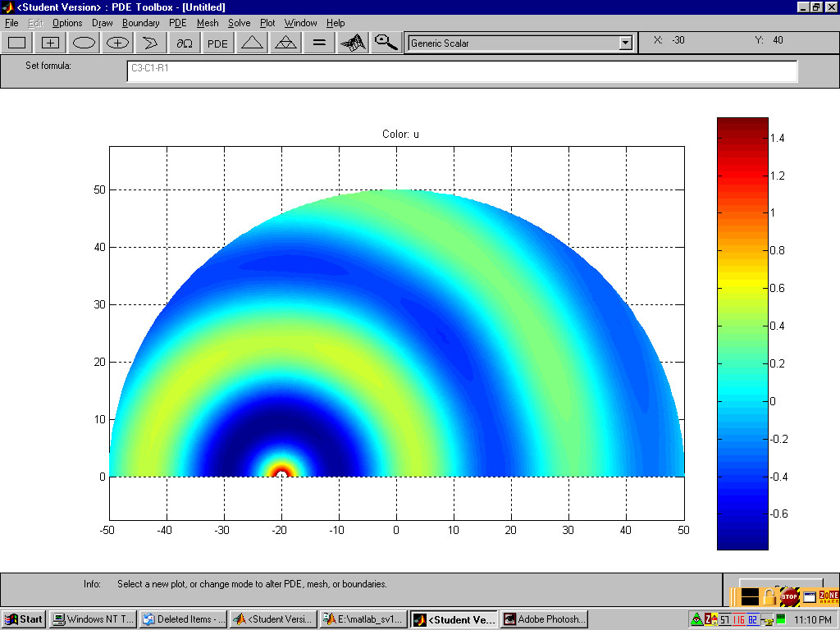This screenshot has width=840, height=630.
Task: Switch to first <Student Versi... taskbar button
Action: 273,619
